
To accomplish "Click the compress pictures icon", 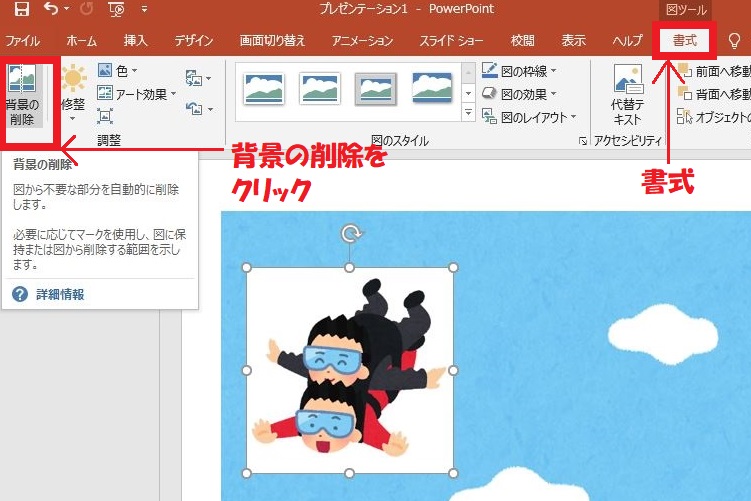I will click(x=104, y=116).
